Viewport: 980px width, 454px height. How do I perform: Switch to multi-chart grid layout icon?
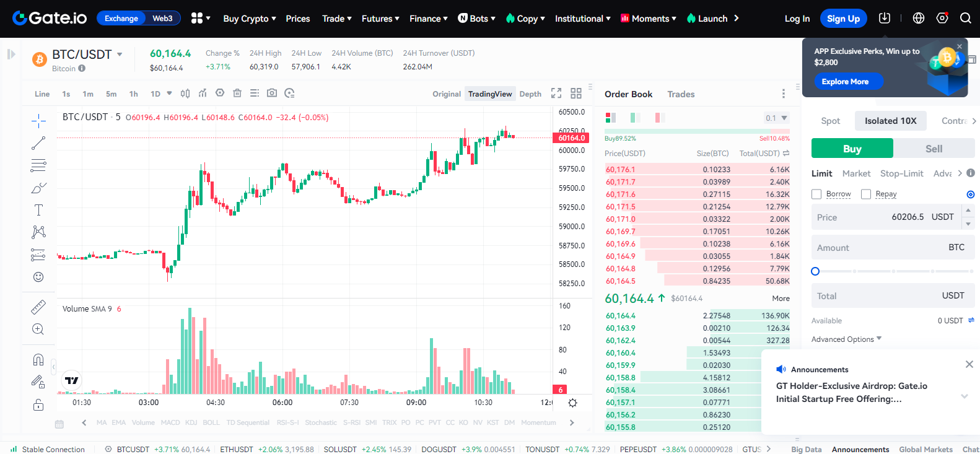coord(576,93)
